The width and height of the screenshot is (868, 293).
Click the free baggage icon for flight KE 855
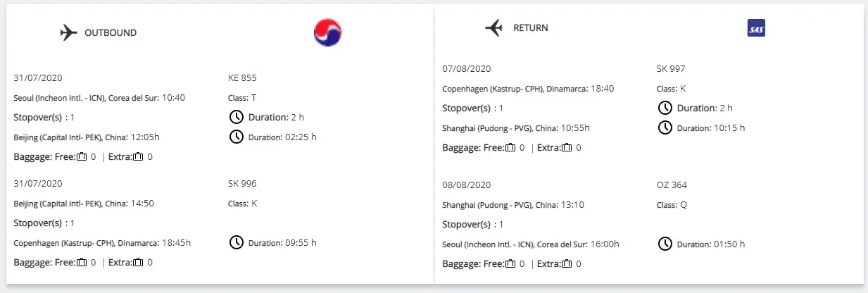point(82,156)
